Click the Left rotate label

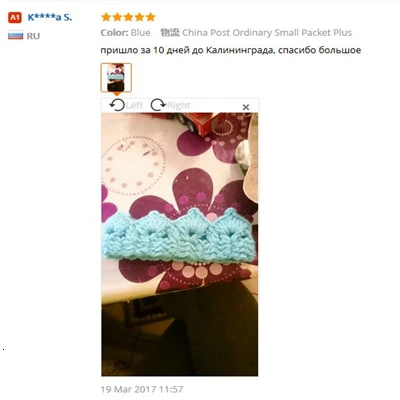tap(134, 105)
